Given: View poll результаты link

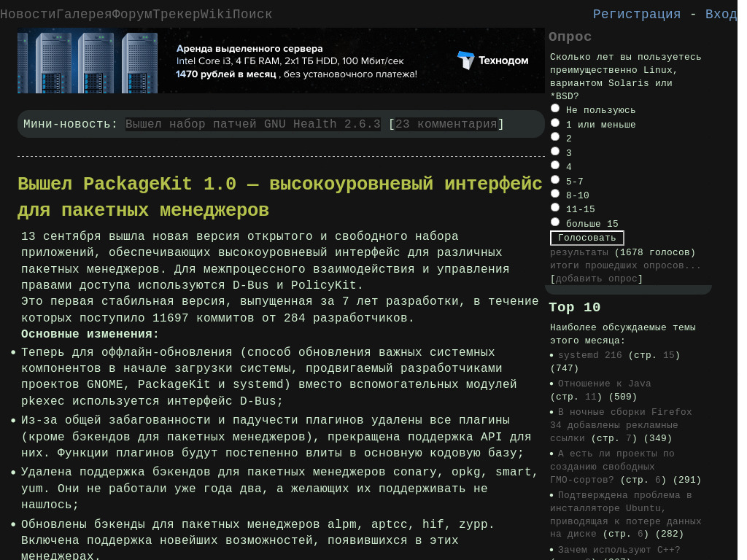Looking at the screenshot, I should coord(579,252).
